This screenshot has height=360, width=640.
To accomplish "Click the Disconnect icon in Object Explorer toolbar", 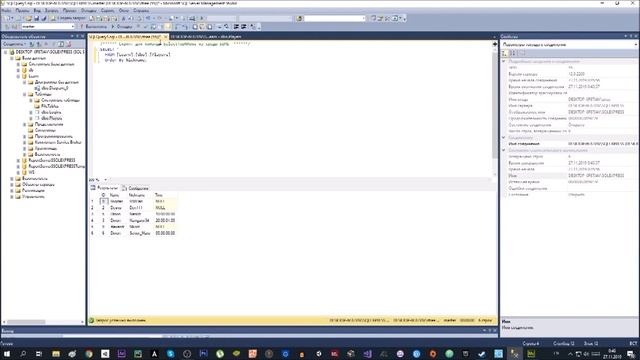I will point(39,44).
